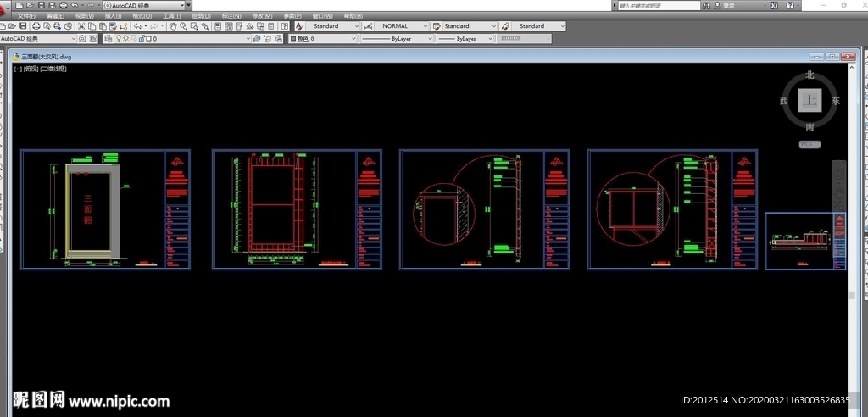Screen dimensions: 868x417
Task: Click Help question mark in standard toolbar
Action: (x=285, y=26)
